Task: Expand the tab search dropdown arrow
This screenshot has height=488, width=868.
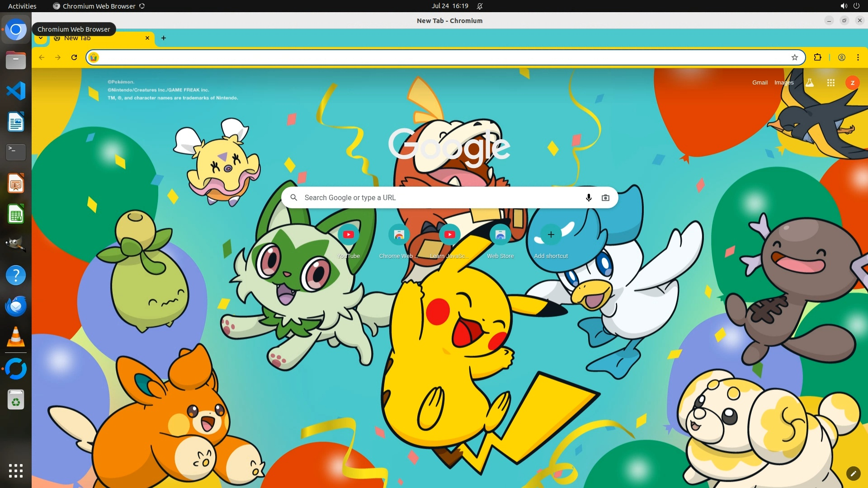Action: pyautogui.click(x=41, y=38)
